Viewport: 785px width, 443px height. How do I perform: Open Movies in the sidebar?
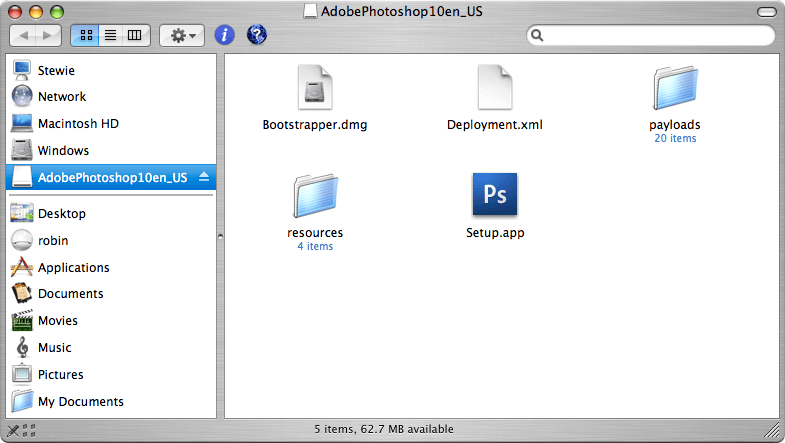tap(111, 320)
